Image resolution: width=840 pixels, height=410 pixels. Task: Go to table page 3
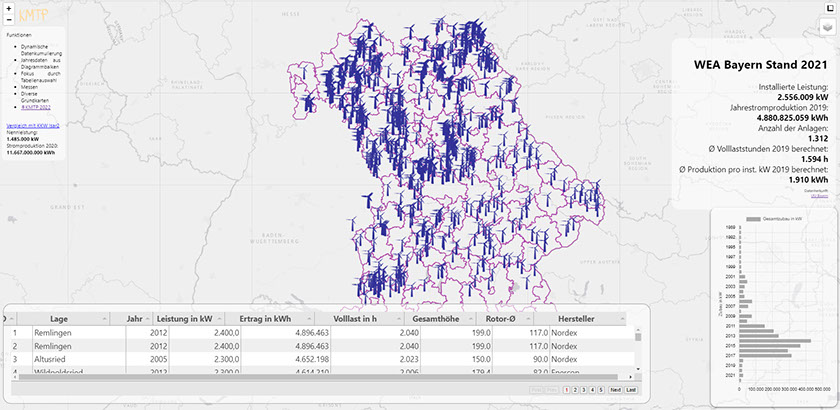584,390
